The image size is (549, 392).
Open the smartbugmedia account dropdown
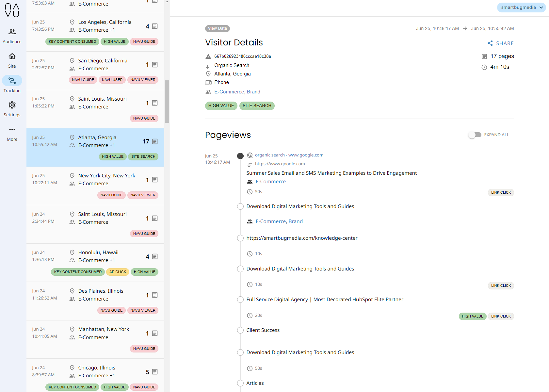[521, 8]
